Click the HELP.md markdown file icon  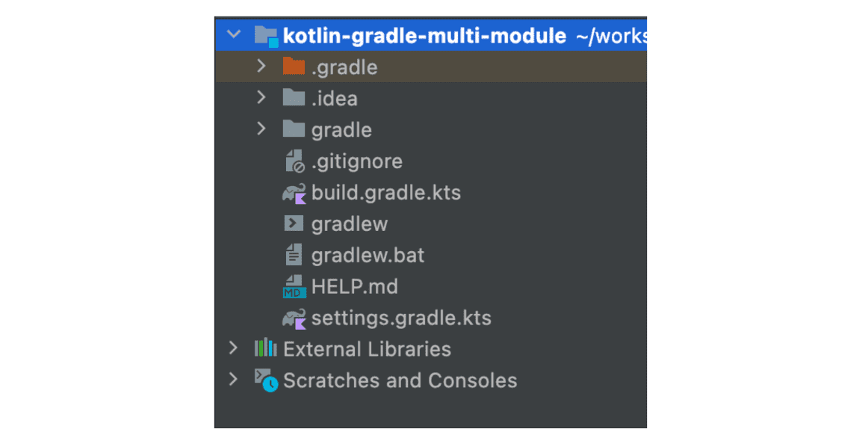coord(294,287)
